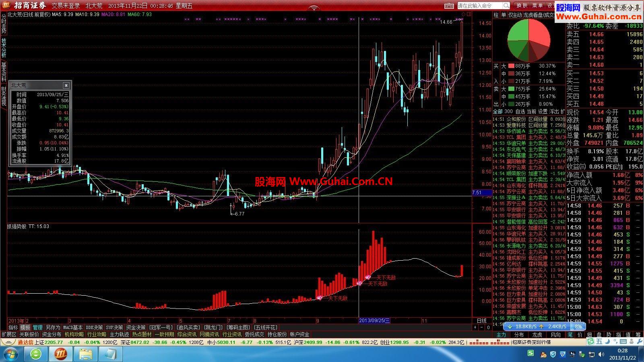Open the on-screen keyboard icon near command box
Screen dimensions: 644x362
[x=449, y=6]
